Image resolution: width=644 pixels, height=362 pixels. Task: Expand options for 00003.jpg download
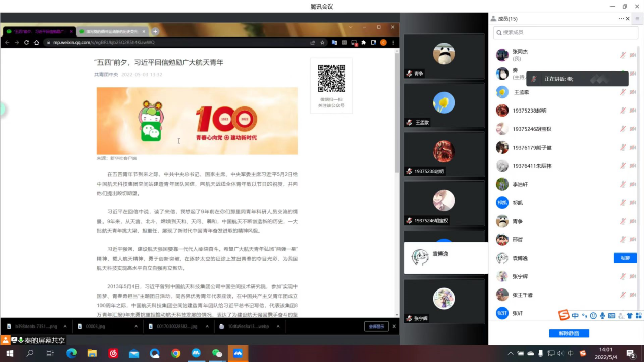point(136,327)
